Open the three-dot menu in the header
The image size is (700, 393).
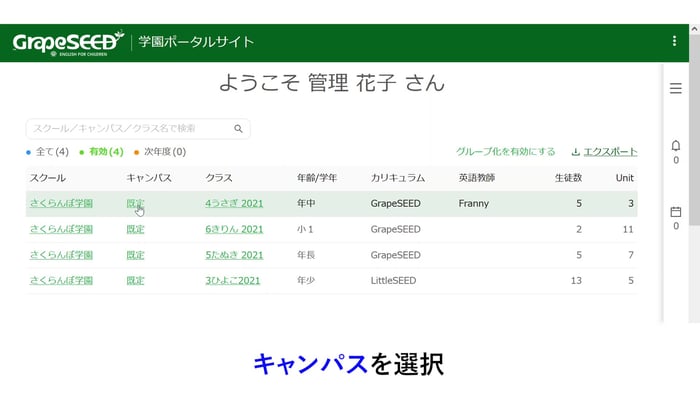[674, 41]
